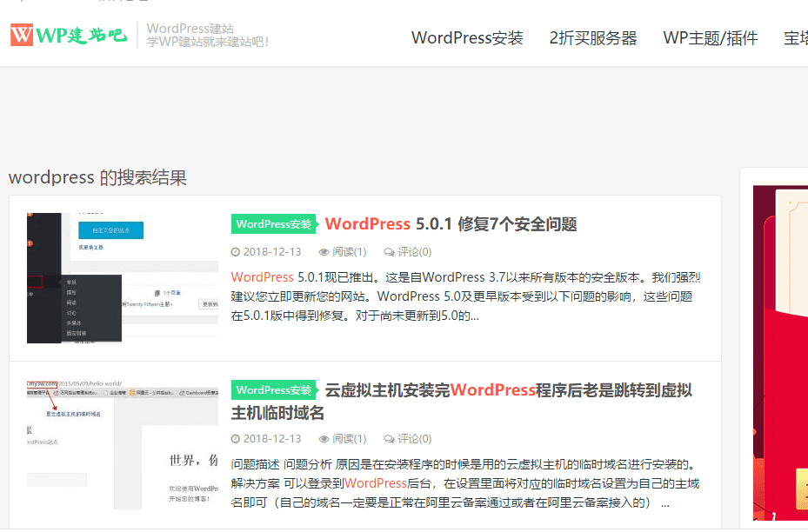Click the first article's WordPress安装 category tag

click(x=273, y=224)
